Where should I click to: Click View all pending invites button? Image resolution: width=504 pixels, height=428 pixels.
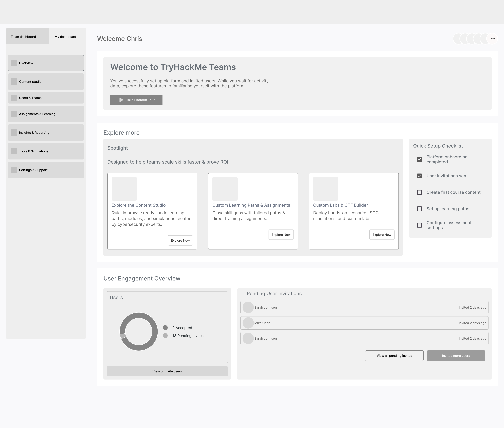click(394, 356)
